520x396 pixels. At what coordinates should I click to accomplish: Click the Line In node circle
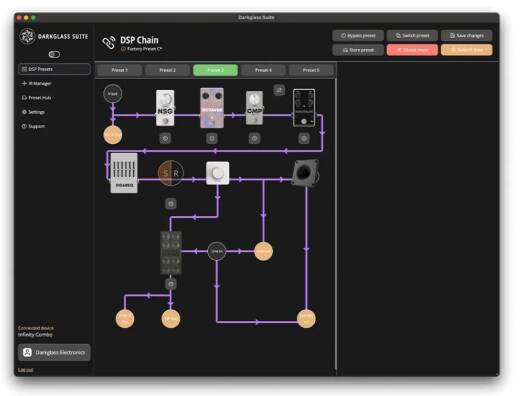click(217, 251)
